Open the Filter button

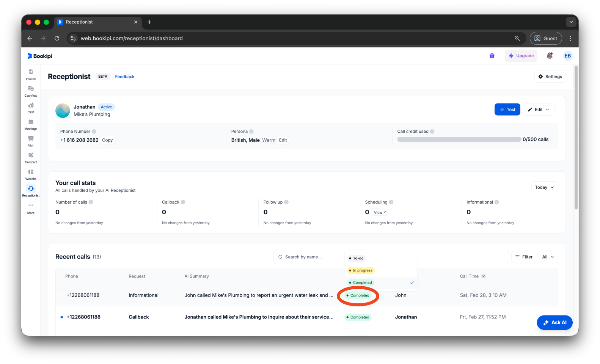[523, 257]
